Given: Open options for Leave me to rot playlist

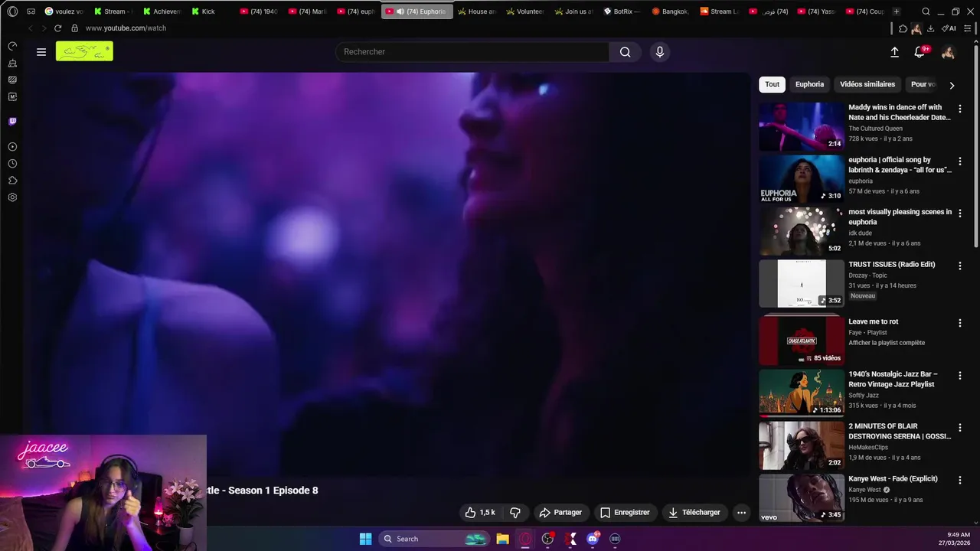Looking at the screenshot, I should (x=959, y=323).
